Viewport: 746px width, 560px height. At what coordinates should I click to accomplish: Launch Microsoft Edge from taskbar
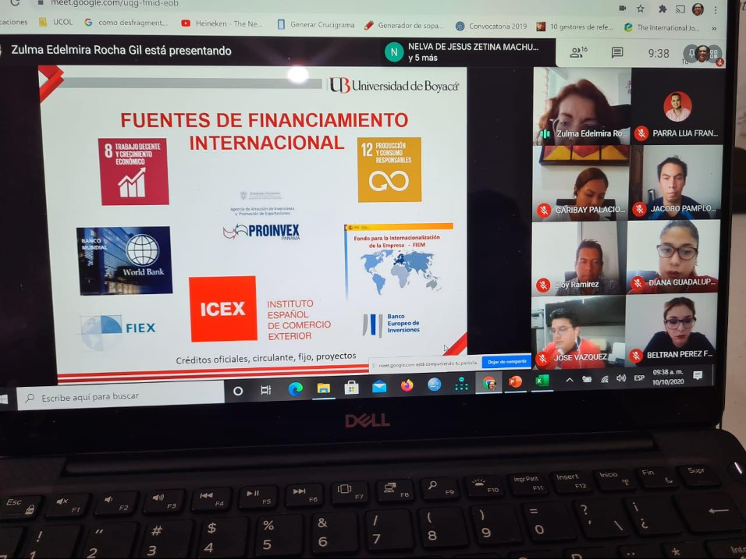point(296,389)
